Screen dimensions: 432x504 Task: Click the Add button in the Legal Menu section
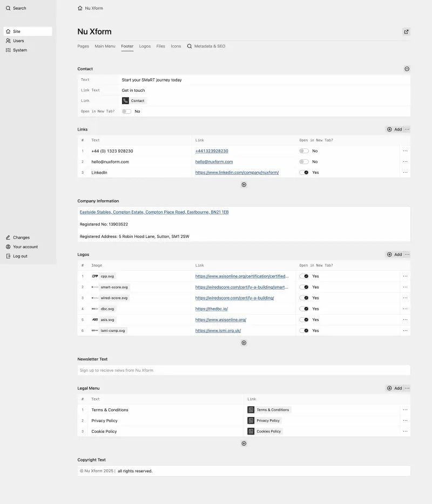(395, 388)
